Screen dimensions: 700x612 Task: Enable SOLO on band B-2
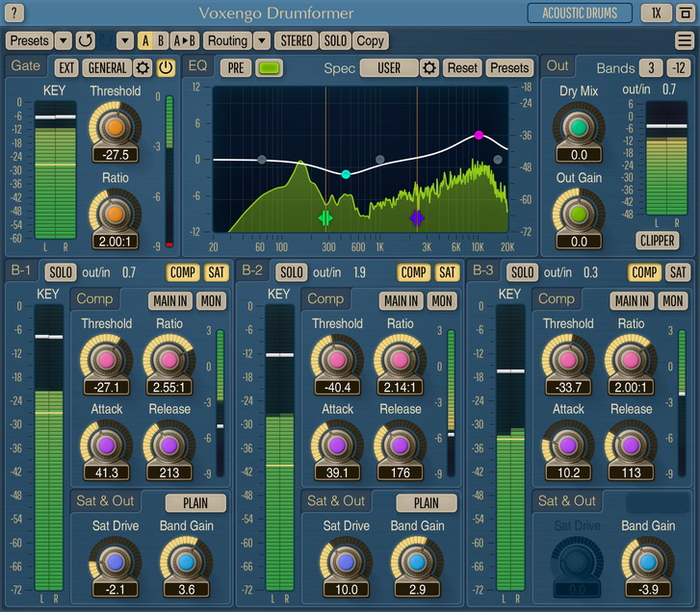pos(292,272)
